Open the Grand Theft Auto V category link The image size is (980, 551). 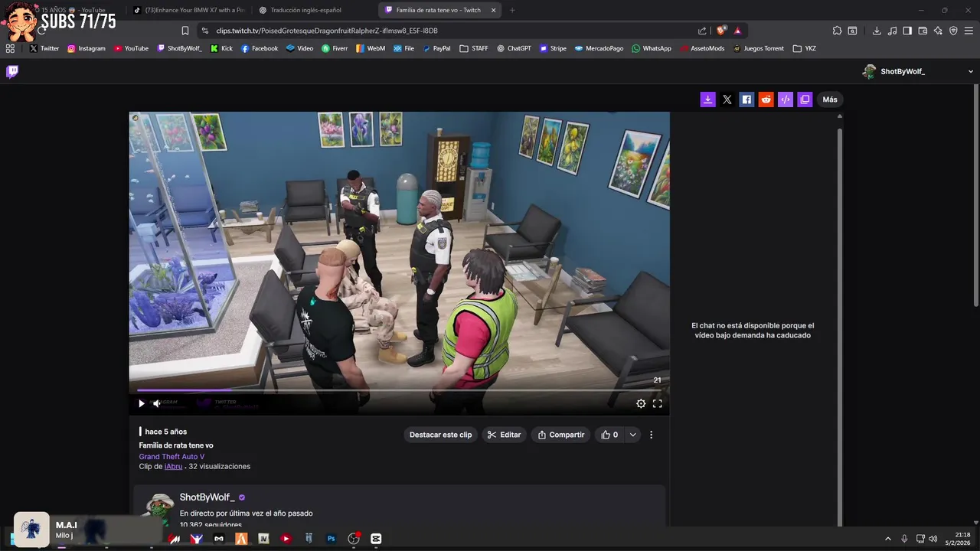coord(171,457)
